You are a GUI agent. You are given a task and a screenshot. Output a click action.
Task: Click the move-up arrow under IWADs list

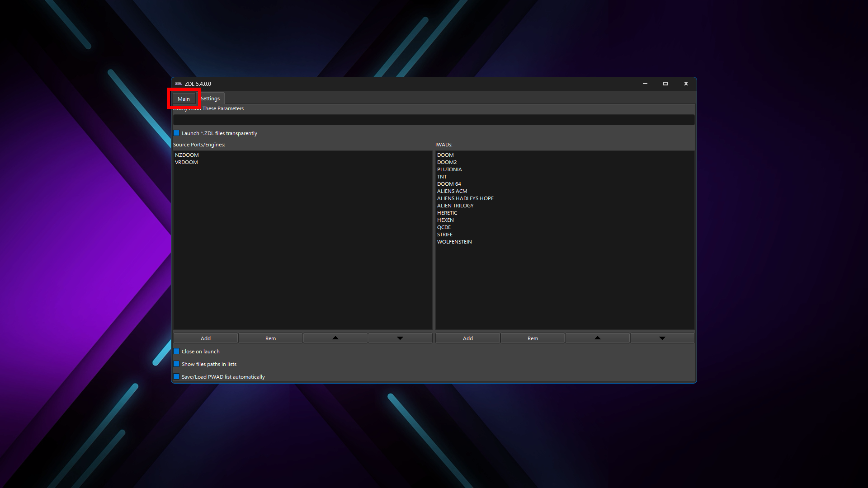point(597,338)
